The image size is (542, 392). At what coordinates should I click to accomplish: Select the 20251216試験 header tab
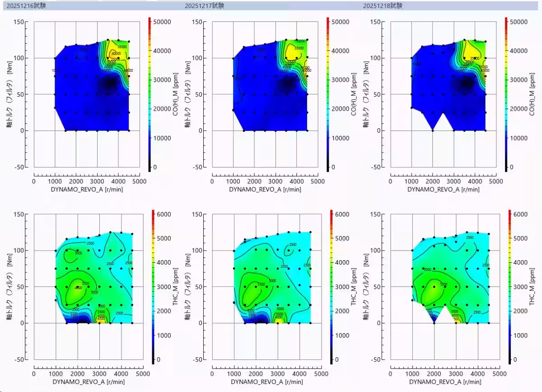click(26, 6)
